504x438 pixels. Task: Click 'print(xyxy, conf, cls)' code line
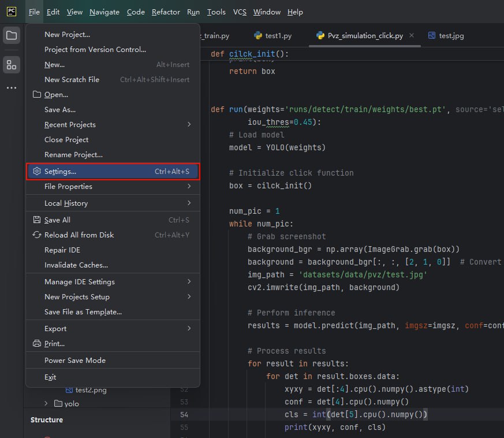click(x=335, y=427)
